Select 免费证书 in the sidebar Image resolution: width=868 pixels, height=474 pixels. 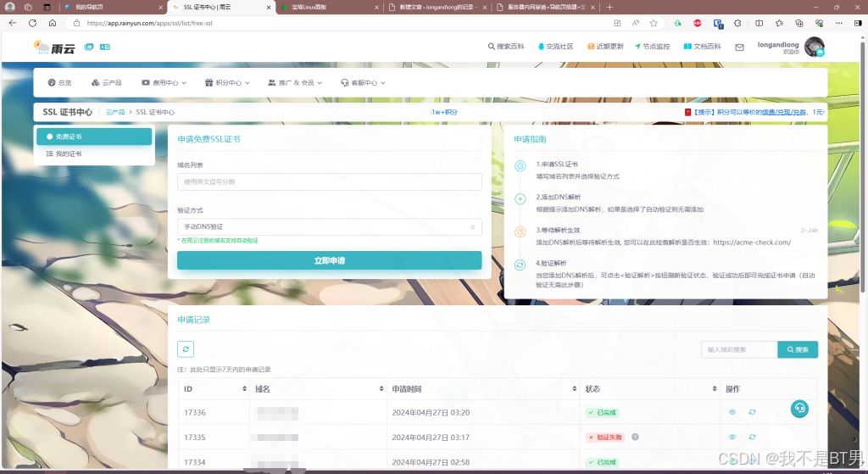click(94, 137)
